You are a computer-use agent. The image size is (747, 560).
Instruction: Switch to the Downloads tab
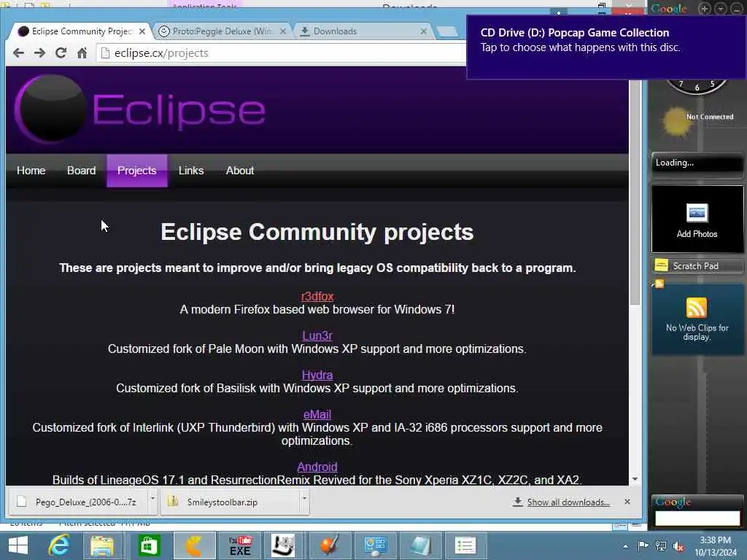click(363, 31)
